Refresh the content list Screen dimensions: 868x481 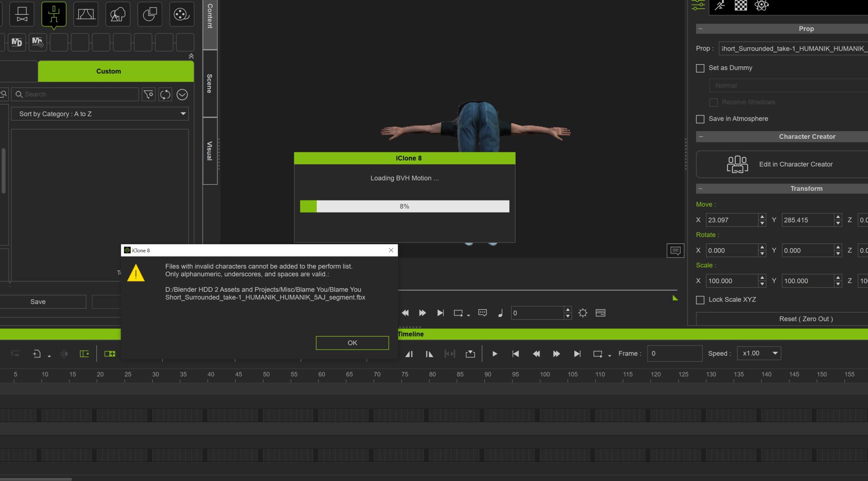pyautogui.click(x=165, y=94)
